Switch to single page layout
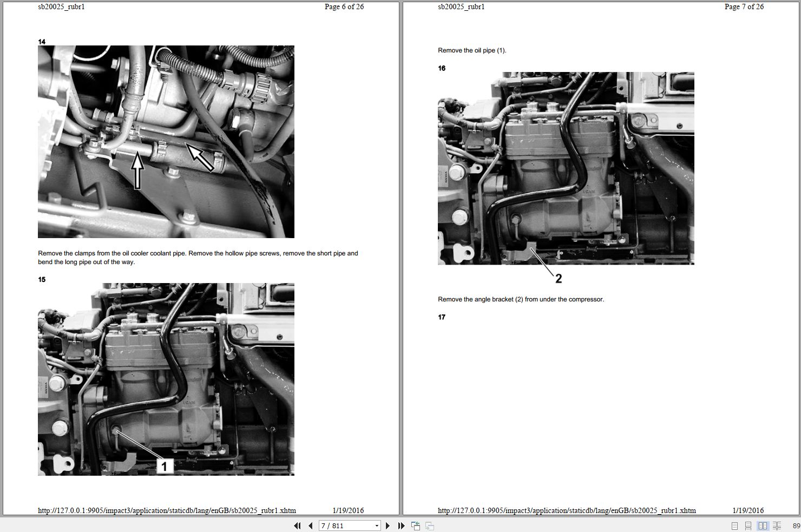 (734, 526)
